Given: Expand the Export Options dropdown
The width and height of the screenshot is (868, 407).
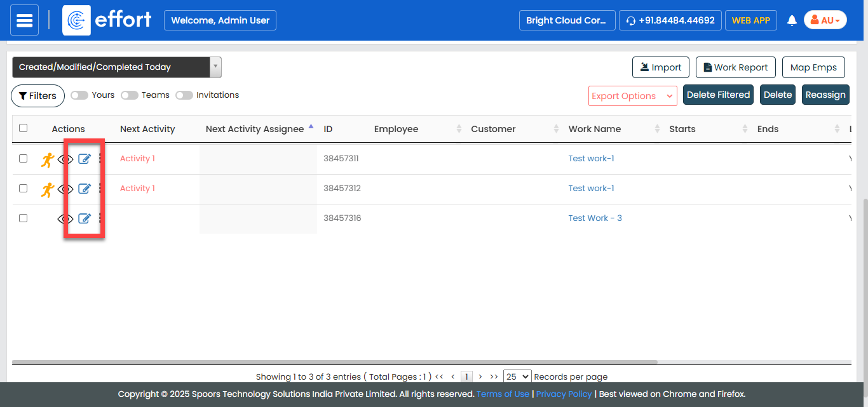Looking at the screenshot, I should (632, 96).
